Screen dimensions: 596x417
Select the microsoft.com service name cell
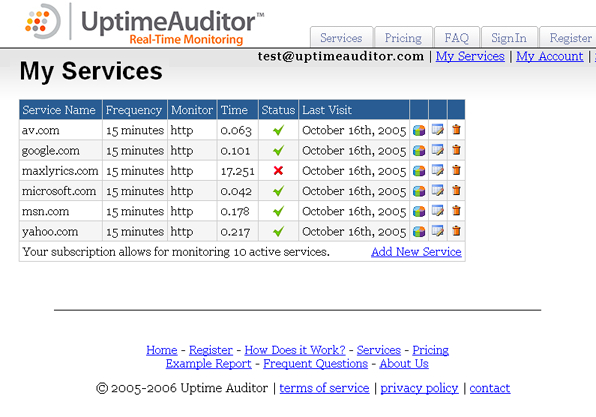point(61,191)
